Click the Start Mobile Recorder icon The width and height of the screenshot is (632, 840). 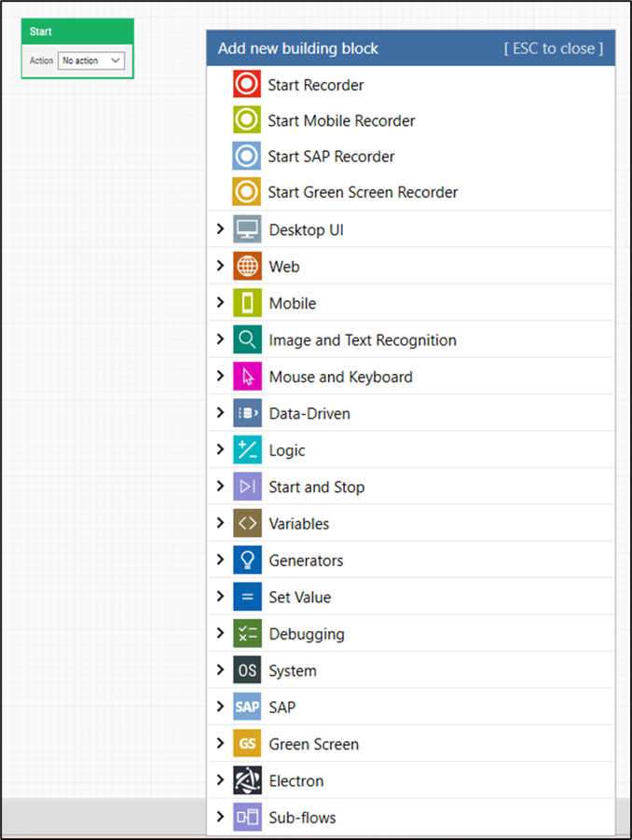point(245,120)
